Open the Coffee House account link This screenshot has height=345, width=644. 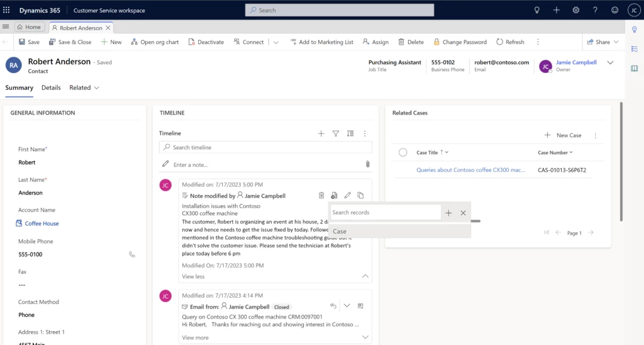[42, 223]
